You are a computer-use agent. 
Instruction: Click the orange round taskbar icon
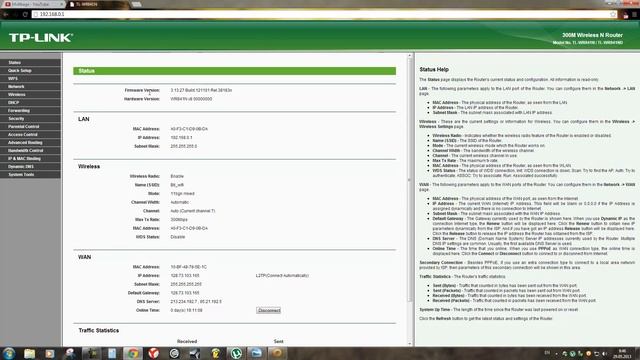[277, 353]
